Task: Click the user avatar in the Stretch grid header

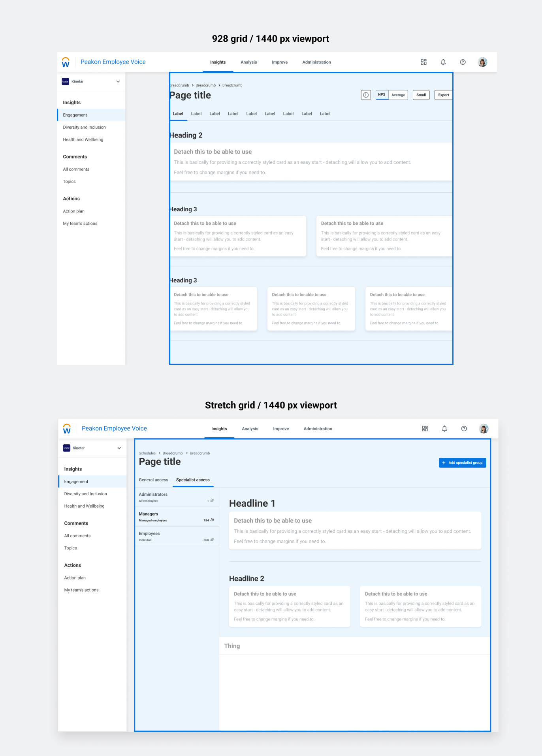Action: click(484, 429)
